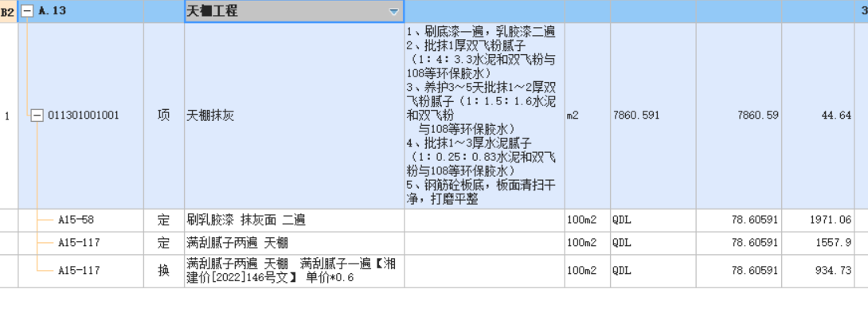868x309 pixels.
Task: Select the 换 type cell
Action: point(164,271)
